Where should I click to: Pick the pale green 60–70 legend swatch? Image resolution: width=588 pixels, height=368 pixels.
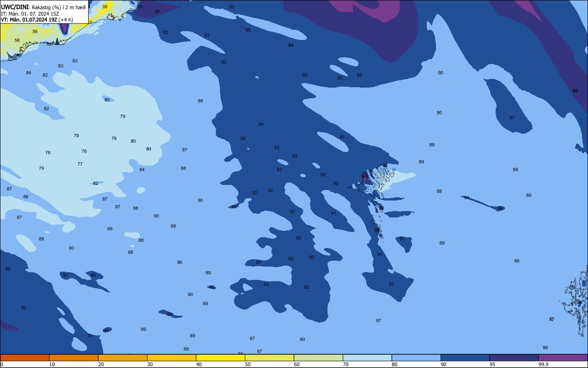click(318, 357)
